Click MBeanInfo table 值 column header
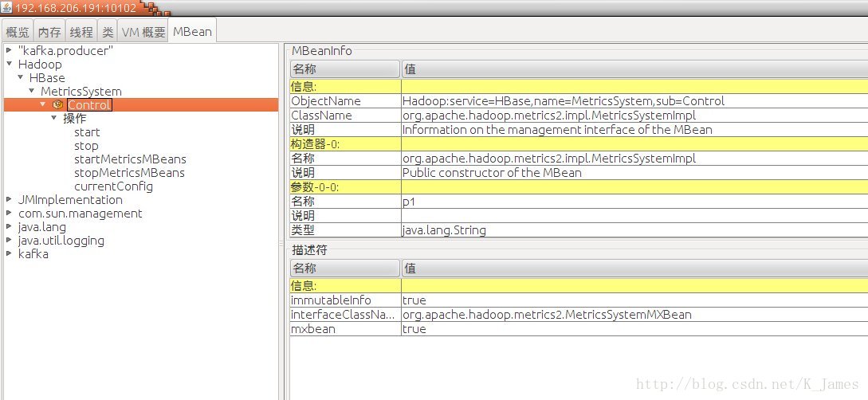 coord(634,69)
